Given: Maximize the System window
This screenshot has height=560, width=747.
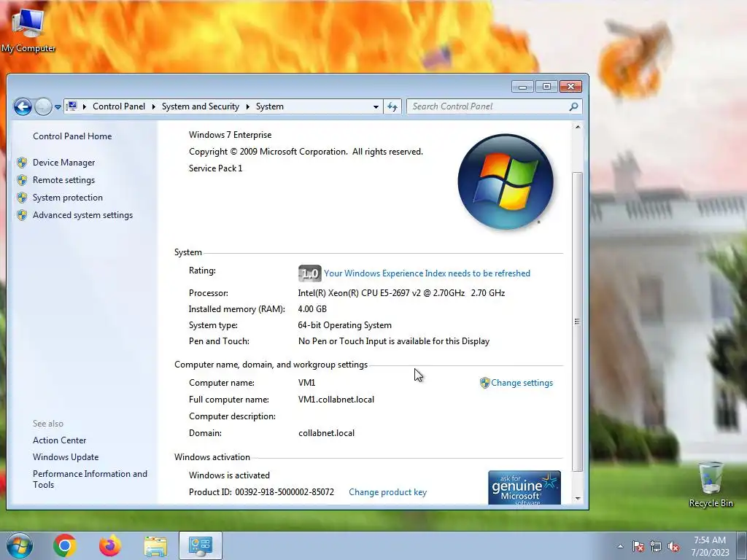Looking at the screenshot, I should pyautogui.click(x=546, y=86).
